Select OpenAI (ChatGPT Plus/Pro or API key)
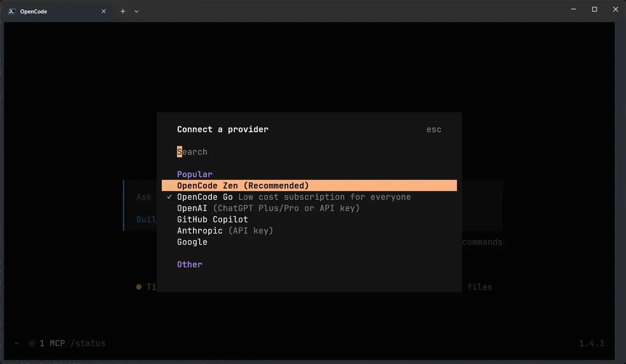 click(309, 208)
